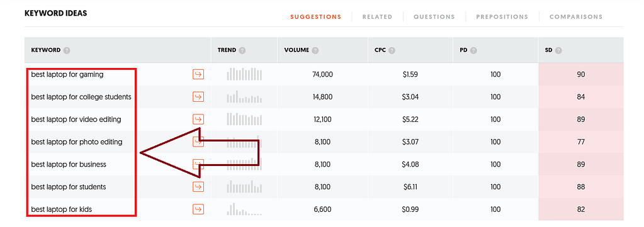644x227 pixels.
Task: Click arrow icon beside best laptop for kids
Action: [x=198, y=209]
